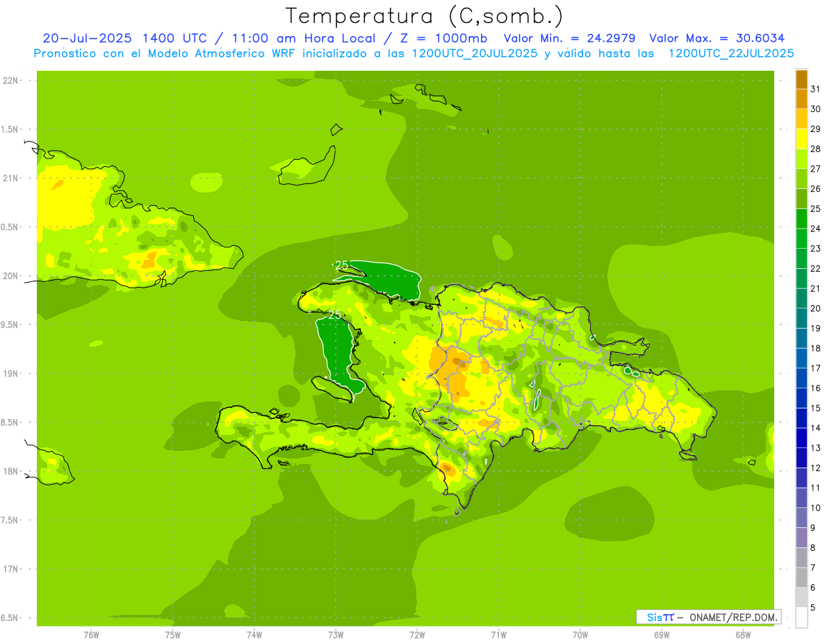Viewport: 834px width, 644px height.
Task: Click the date text "20-Jul-2025 1400 UTC"
Action: (x=124, y=38)
